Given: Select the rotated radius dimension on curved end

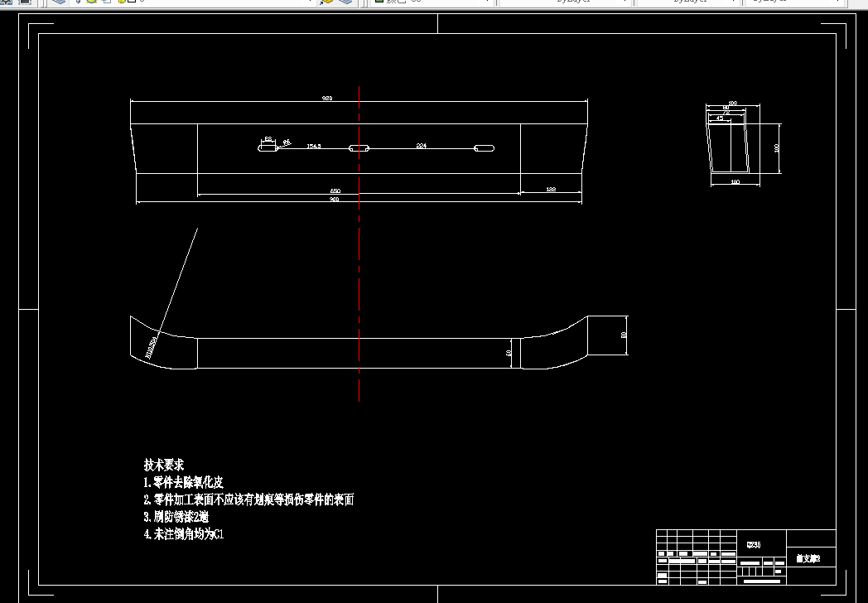Looking at the screenshot, I should click(152, 348).
